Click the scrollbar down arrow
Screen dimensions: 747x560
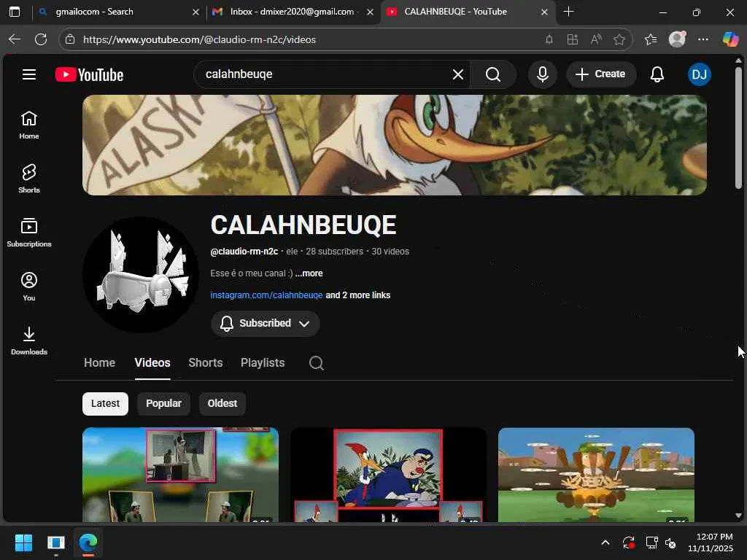pos(738,516)
